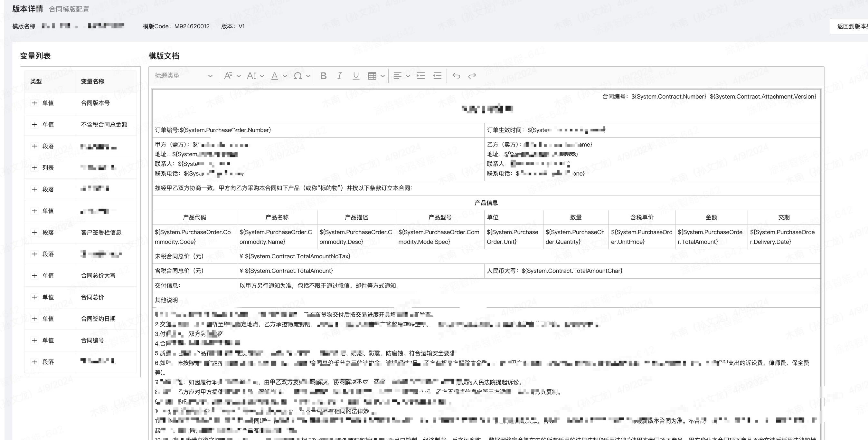868x440 pixels.
Task: Click the PurchaseOrder.Delivery.Date placeholder cell
Action: (x=784, y=237)
